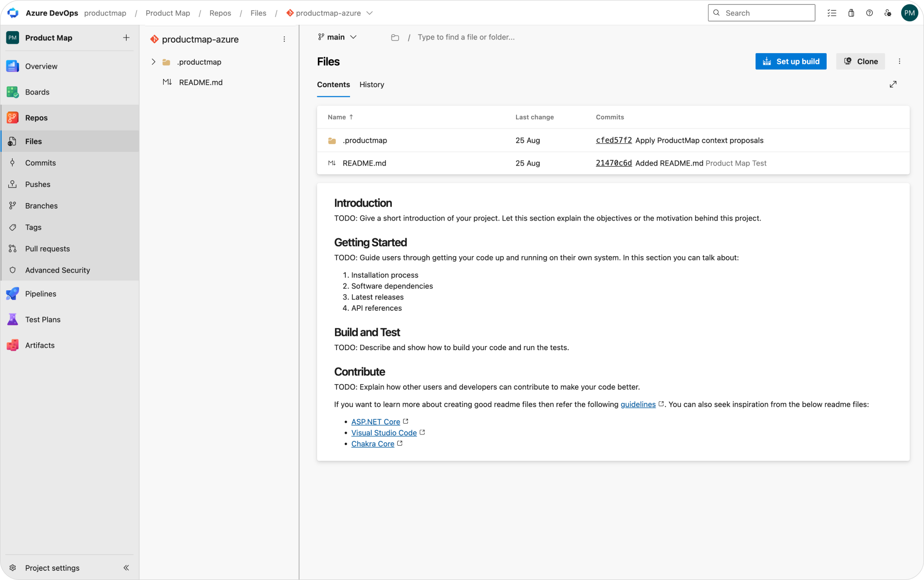Open Boards in the sidebar
924x580 pixels.
click(x=70, y=92)
